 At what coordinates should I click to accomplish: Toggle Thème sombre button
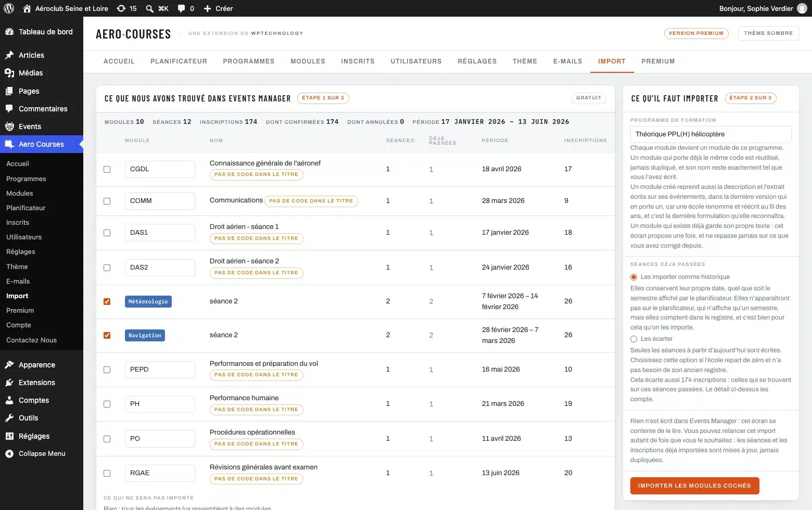[768, 33]
